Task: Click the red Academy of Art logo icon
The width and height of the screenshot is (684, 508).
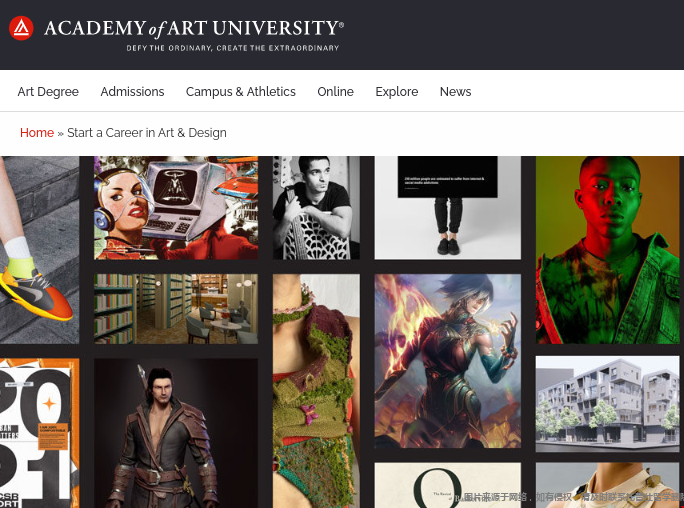Action: [x=21, y=28]
